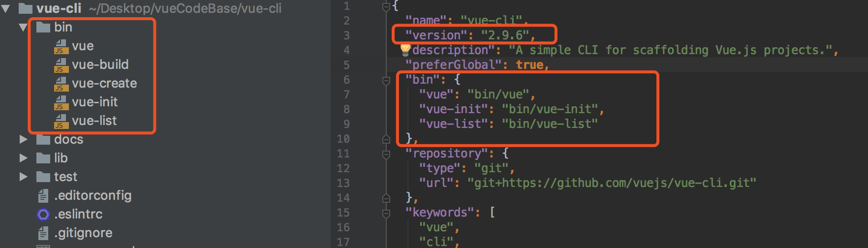868x248 pixels.
Task: Click the .gitignore file icon
Action: click(x=43, y=233)
